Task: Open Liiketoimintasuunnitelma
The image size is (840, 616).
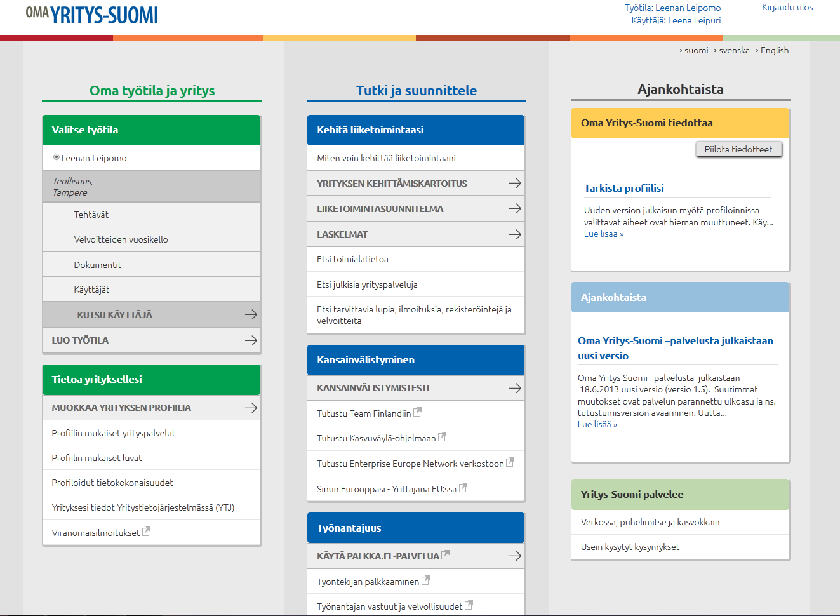Action: 416,209
